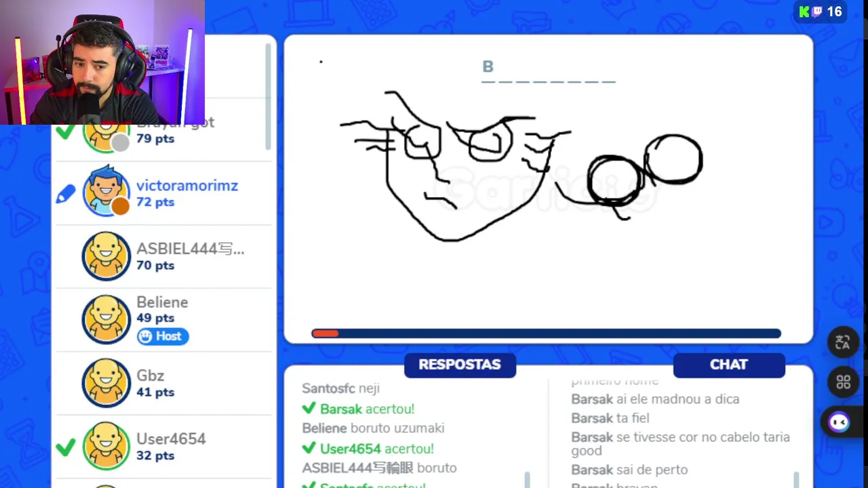
Task: Click player name ASBIEL444
Action: (x=191, y=249)
